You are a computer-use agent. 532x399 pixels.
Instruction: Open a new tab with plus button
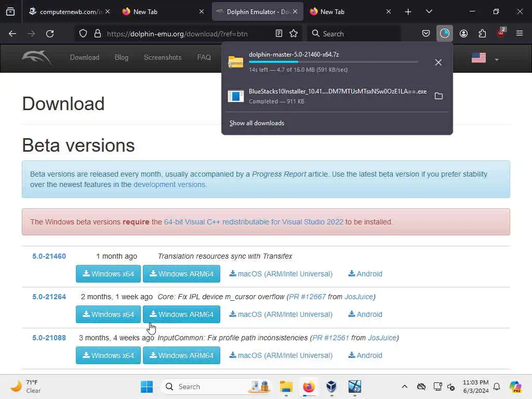pos(408,12)
